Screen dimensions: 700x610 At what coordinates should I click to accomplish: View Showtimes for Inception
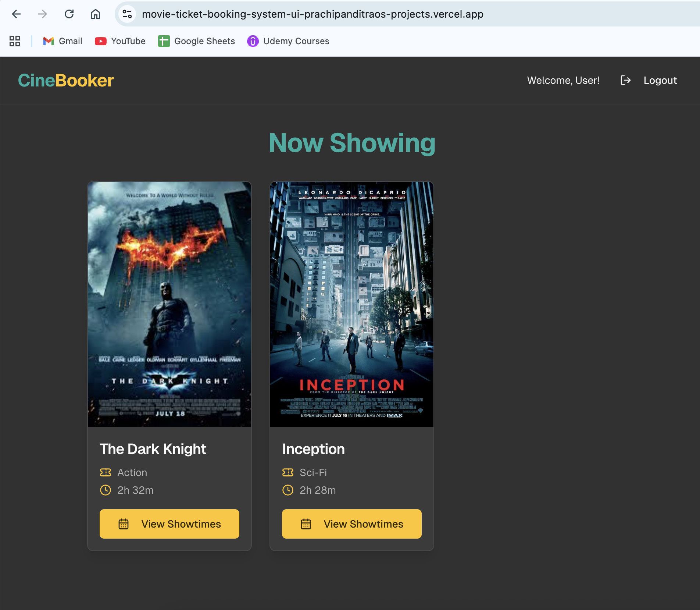pos(352,524)
